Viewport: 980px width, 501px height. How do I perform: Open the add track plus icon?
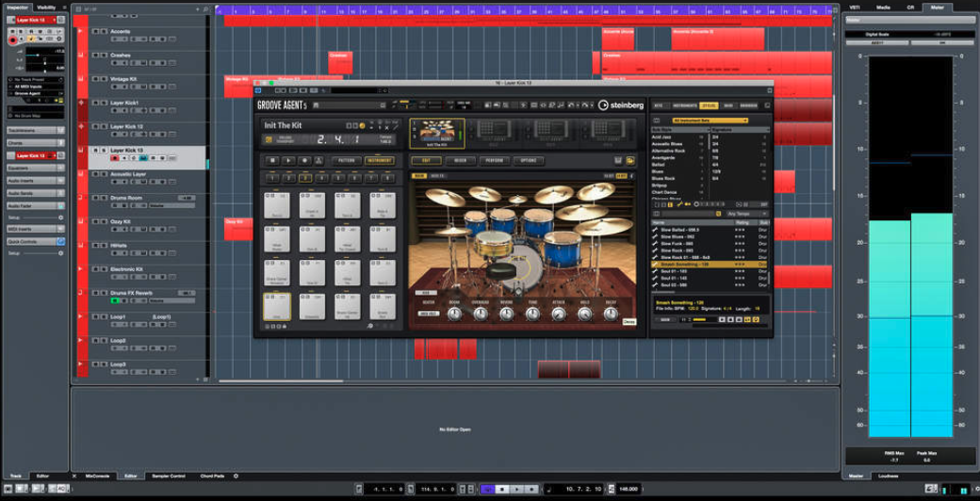coord(197,9)
